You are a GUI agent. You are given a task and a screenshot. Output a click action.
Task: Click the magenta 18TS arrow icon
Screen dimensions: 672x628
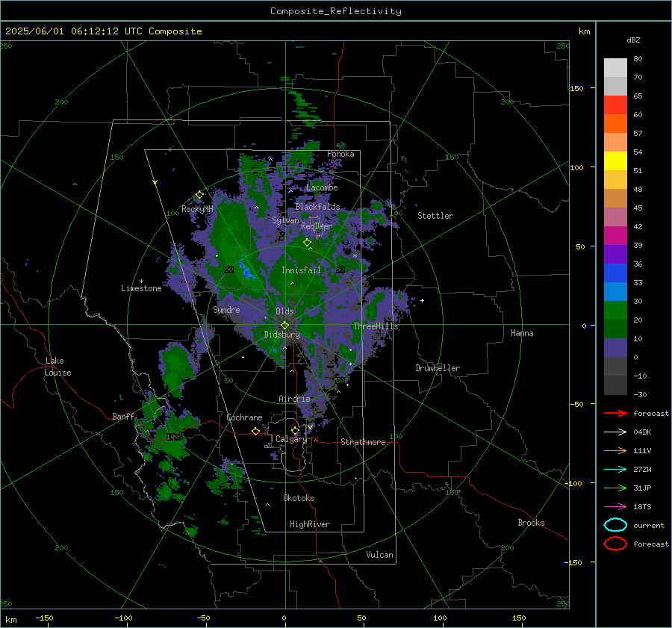(x=615, y=507)
